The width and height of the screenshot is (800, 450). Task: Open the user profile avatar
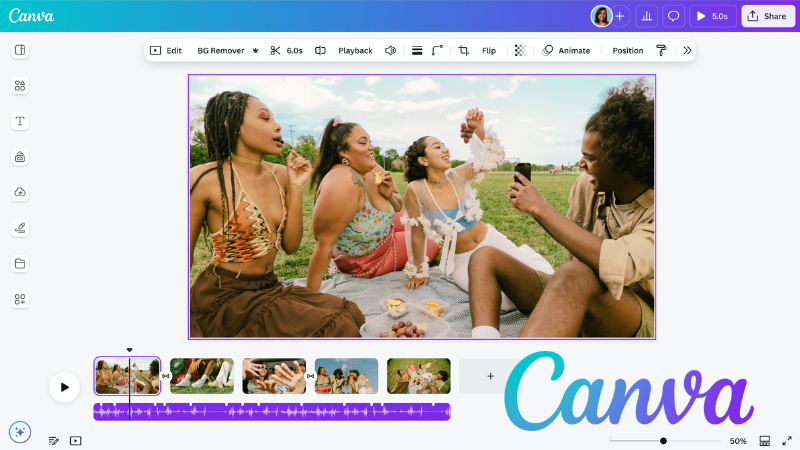601,16
